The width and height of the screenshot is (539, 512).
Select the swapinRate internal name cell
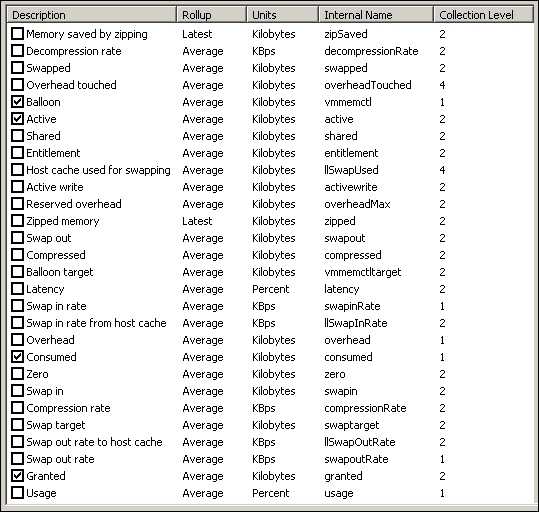(x=352, y=306)
